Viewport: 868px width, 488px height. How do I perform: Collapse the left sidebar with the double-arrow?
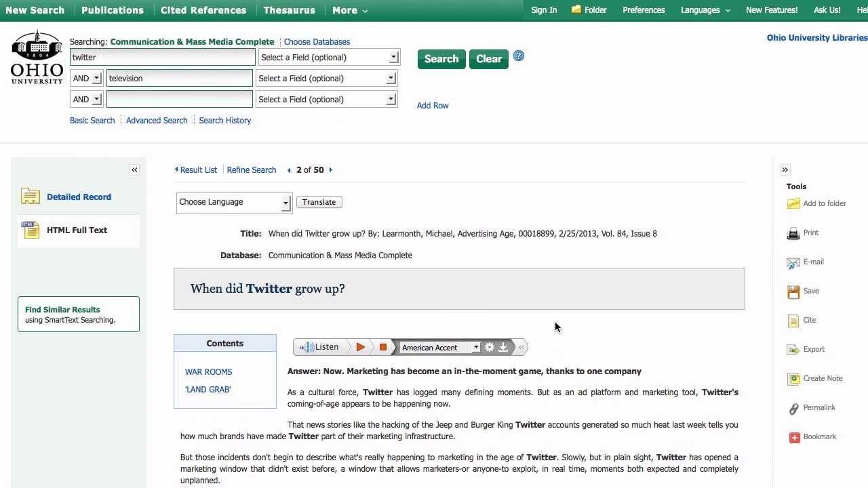134,170
